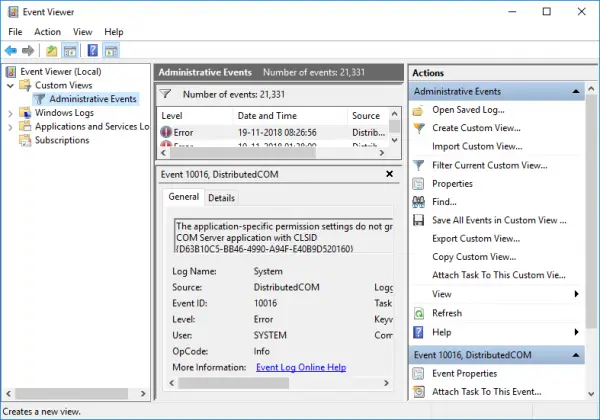Click the Custom Views folder icon

[25, 85]
